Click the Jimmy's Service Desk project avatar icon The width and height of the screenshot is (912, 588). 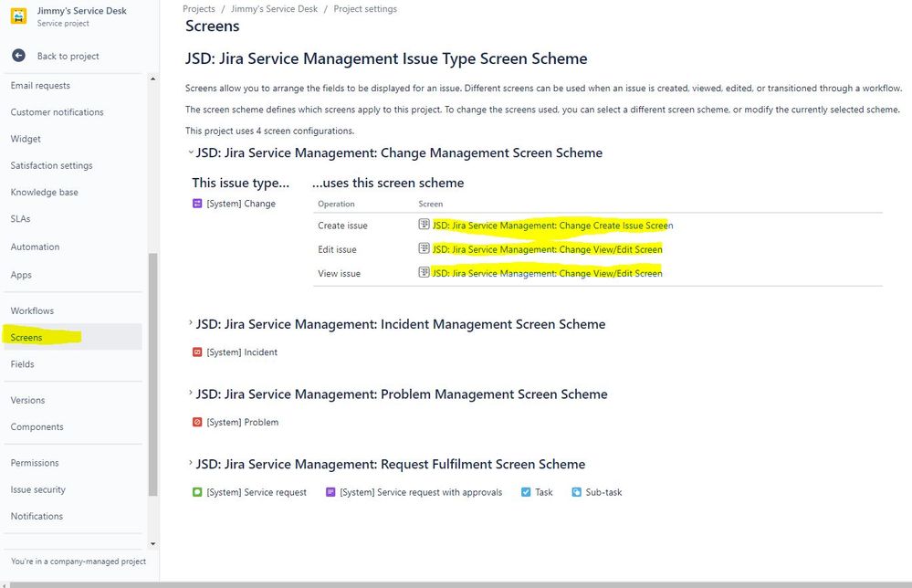tap(18, 16)
